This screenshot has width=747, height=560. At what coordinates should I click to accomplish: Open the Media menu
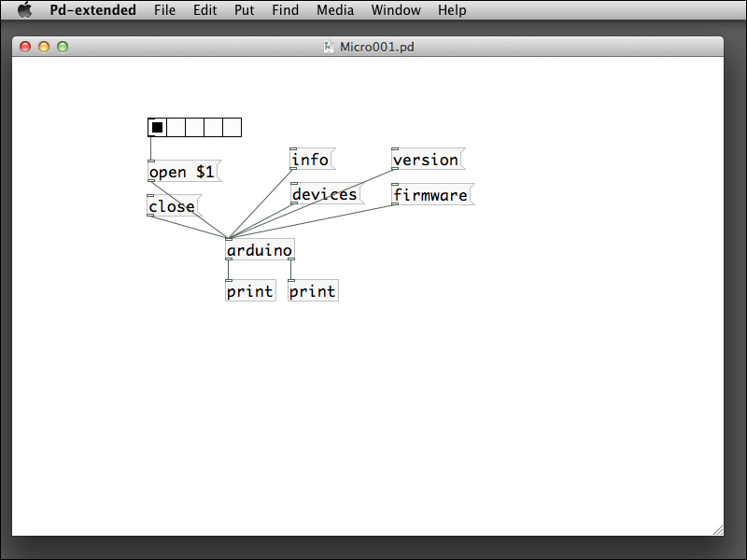pos(334,10)
